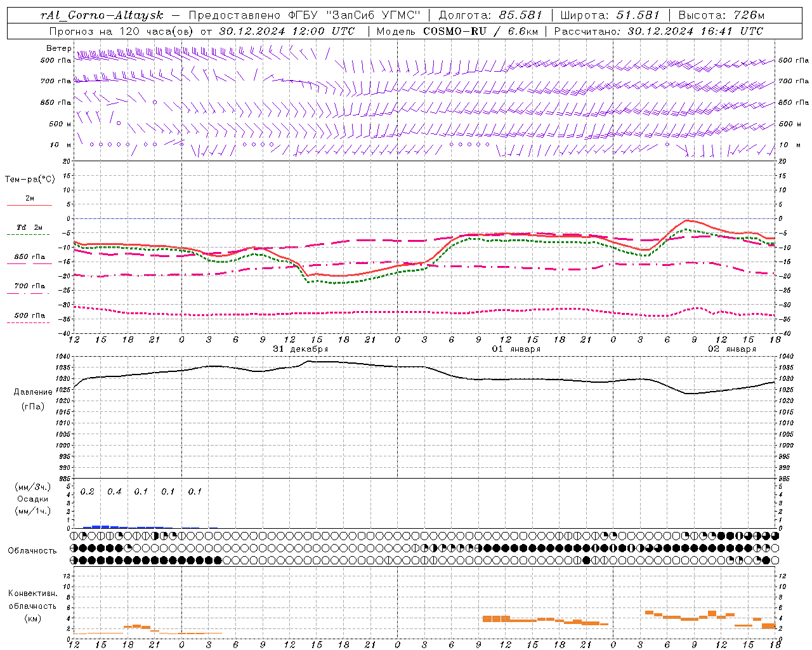This screenshot has width=812, height=650.
Task: Click the 0.4 precipitation value
Action: (114, 492)
